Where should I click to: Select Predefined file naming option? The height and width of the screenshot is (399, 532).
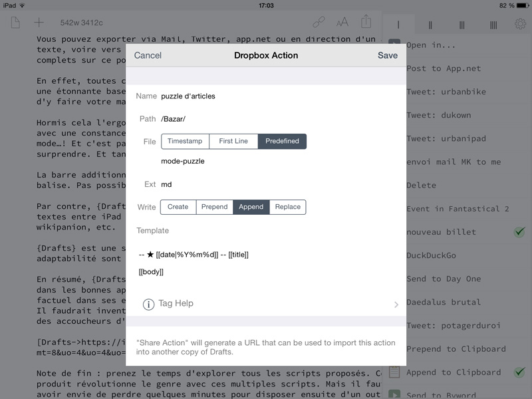pos(282,141)
